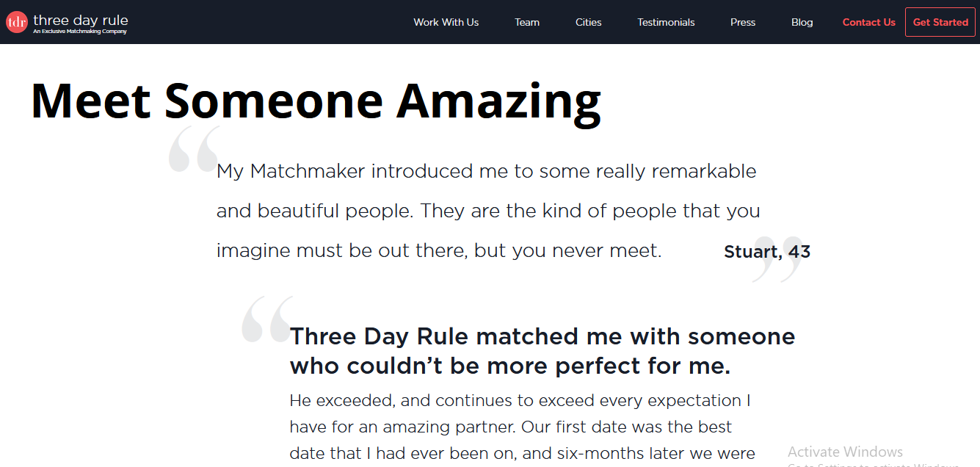Click opening quote mark beside second testimonial
This screenshot has height=467, width=980.
coord(269,319)
